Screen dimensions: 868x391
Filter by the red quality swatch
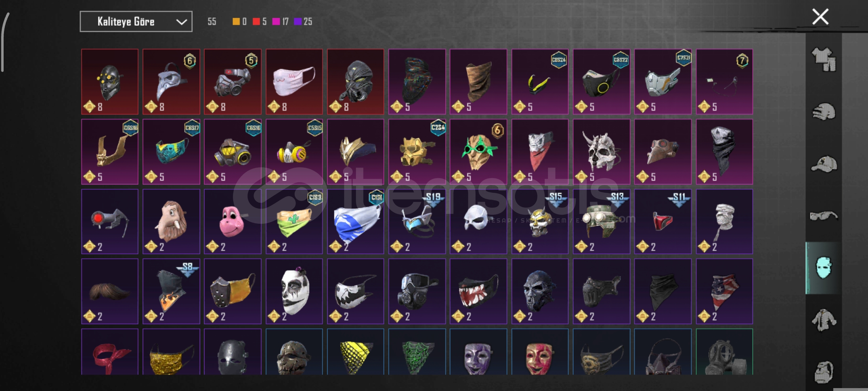(x=256, y=22)
